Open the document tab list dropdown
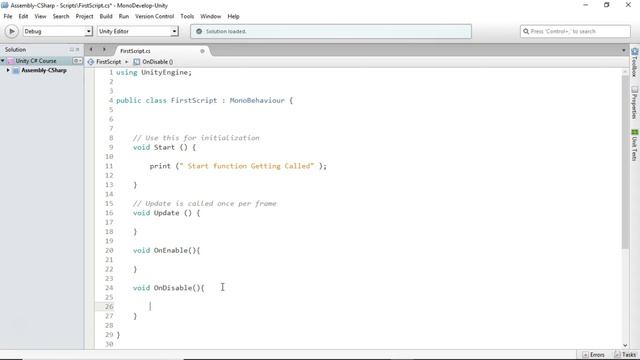The height and width of the screenshot is (360, 640). [623, 51]
